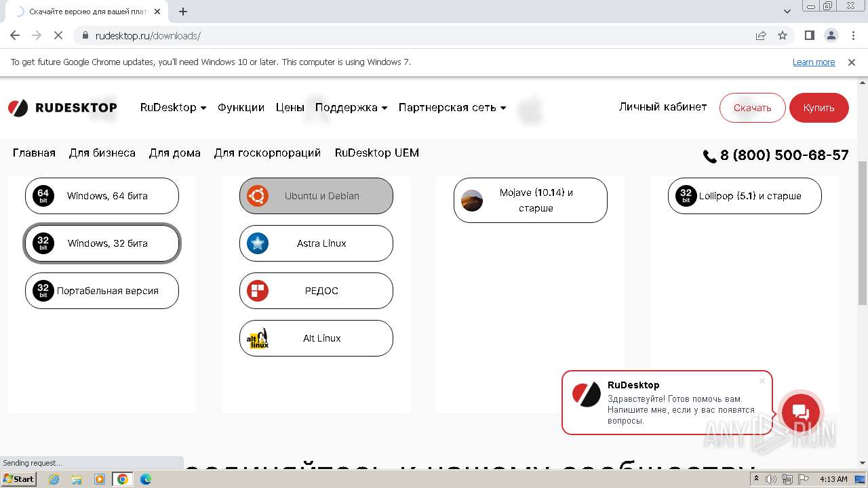Download Lollipop (5.1) и старше version

745,196
